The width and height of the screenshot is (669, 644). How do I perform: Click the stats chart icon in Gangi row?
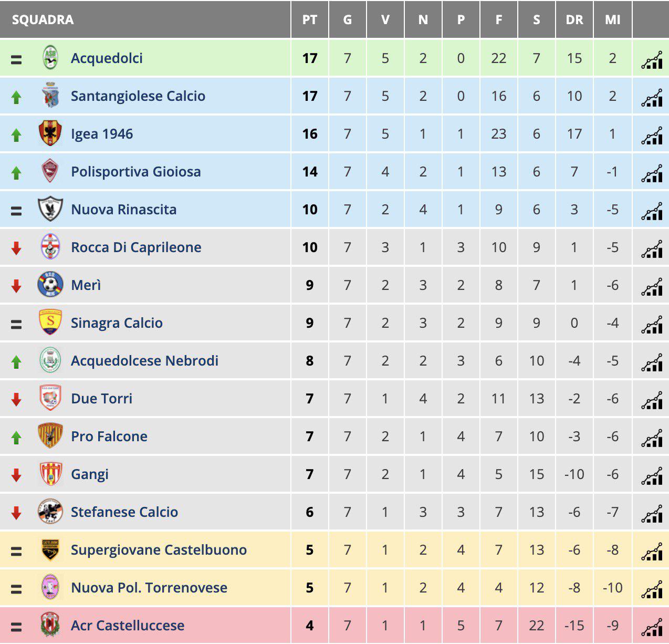(x=652, y=476)
